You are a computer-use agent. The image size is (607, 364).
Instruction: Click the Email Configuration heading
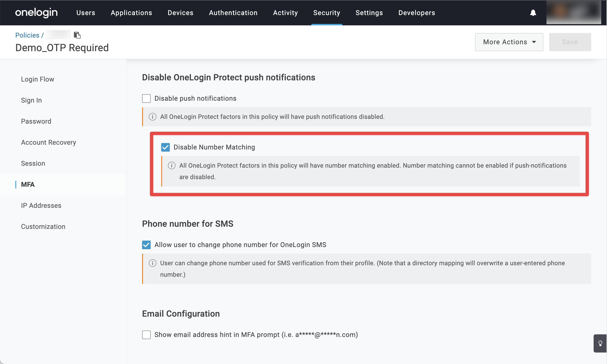(x=181, y=314)
